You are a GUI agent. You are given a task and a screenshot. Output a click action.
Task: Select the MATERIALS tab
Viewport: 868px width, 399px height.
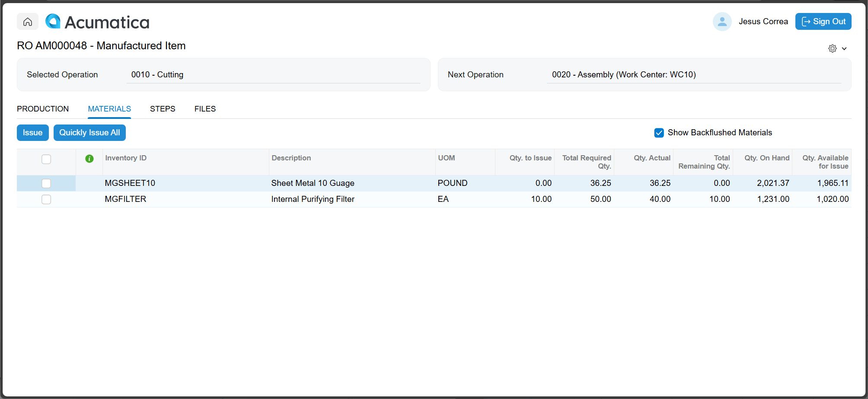click(109, 109)
